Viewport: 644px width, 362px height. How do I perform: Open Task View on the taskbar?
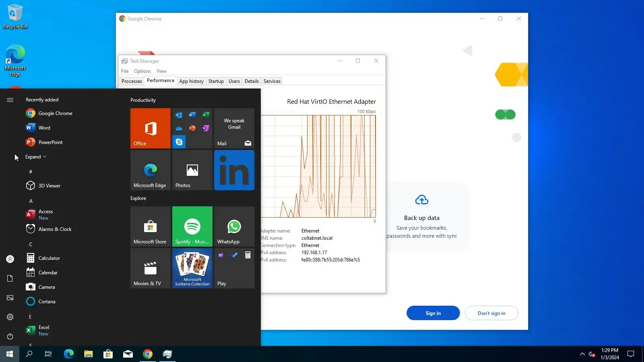click(x=48, y=354)
